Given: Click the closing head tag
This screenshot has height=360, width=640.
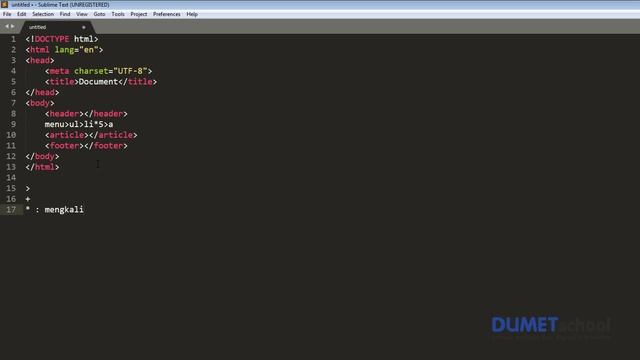Looking at the screenshot, I should (x=42, y=92).
